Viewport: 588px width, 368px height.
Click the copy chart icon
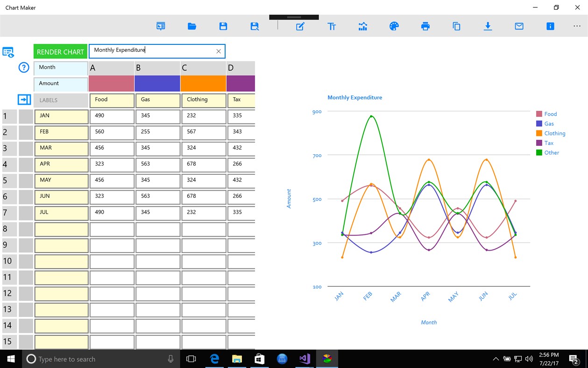coord(456,27)
